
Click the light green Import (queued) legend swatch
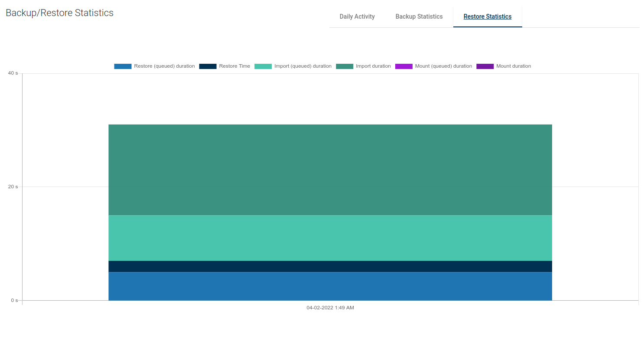tap(263, 66)
